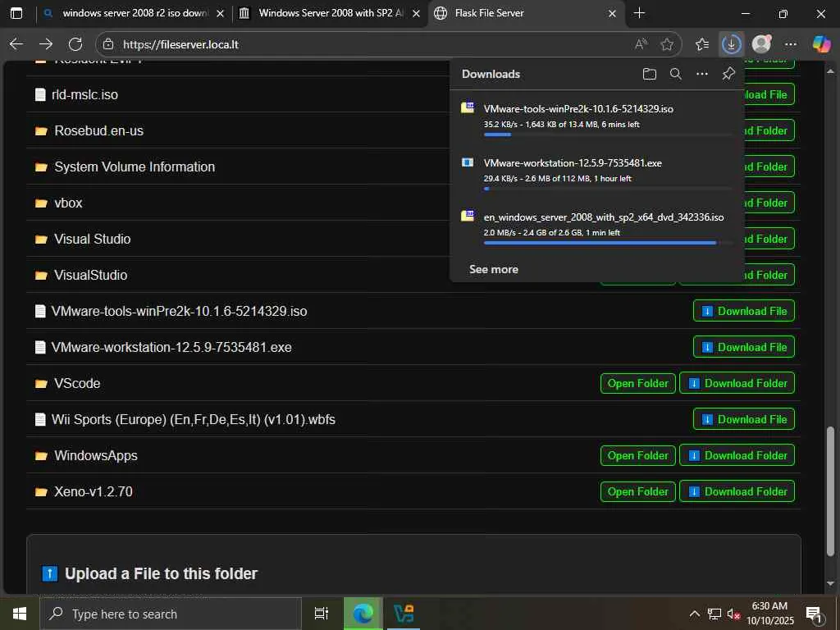The height and width of the screenshot is (630, 840).
Task: Open downloads folder icon in Downloads panel
Action: (650, 74)
